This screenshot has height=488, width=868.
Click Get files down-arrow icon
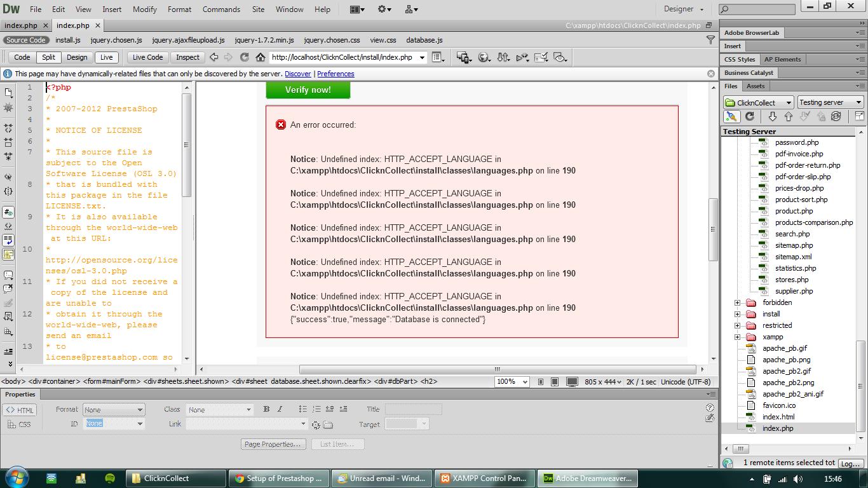click(772, 116)
